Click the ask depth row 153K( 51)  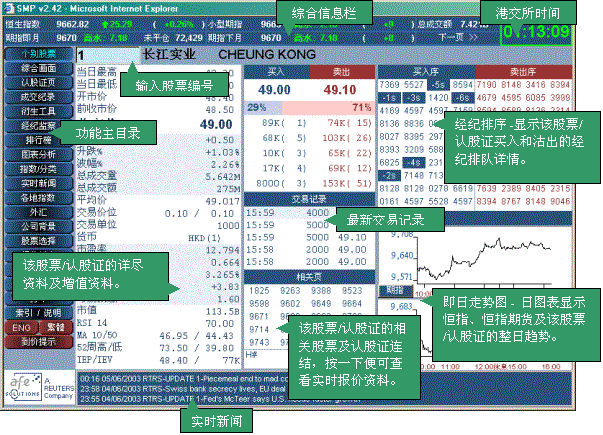tap(347, 183)
